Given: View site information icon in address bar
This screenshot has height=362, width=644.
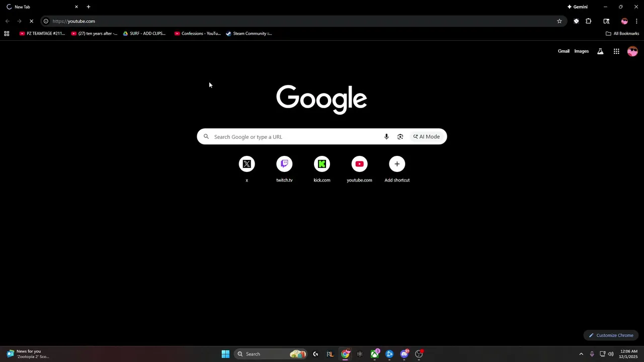Looking at the screenshot, I should (x=46, y=21).
